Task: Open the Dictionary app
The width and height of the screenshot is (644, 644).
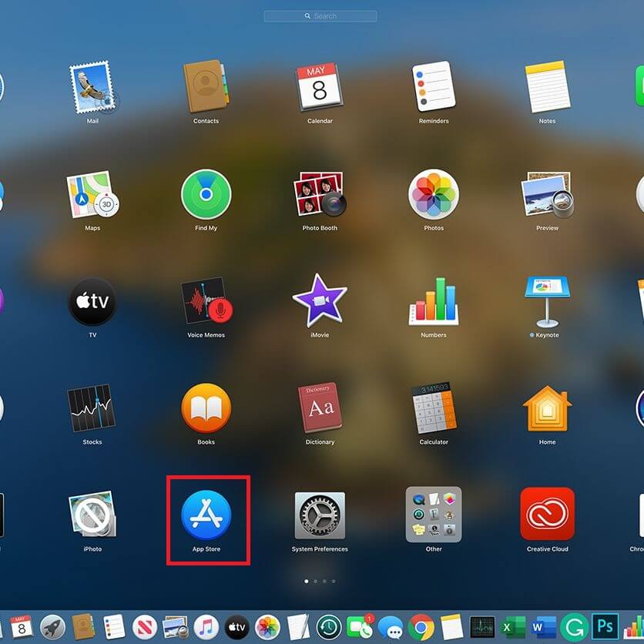Action: click(x=320, y=408)
